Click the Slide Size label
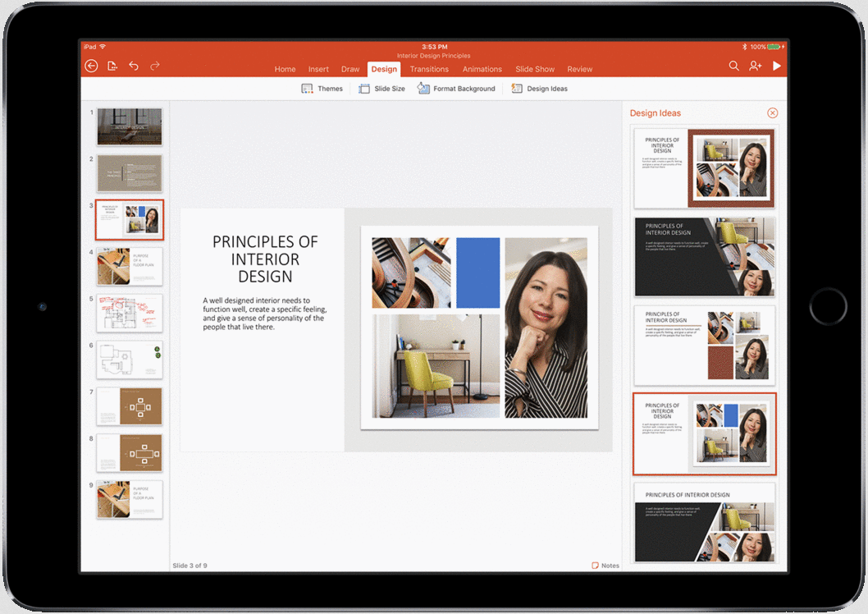The image size is (868, 614). tap(390, 89)
